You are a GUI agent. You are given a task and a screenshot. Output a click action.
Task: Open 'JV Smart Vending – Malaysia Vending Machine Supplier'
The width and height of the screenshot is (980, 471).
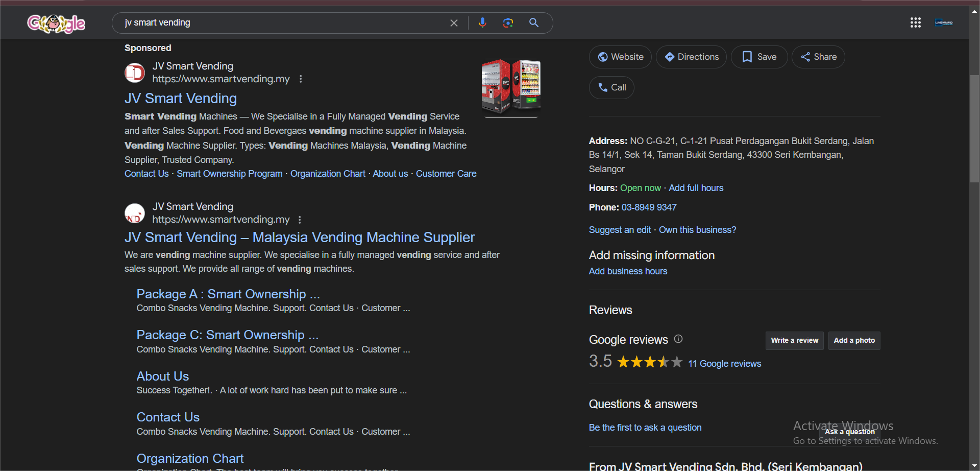[x=300, y=238]
